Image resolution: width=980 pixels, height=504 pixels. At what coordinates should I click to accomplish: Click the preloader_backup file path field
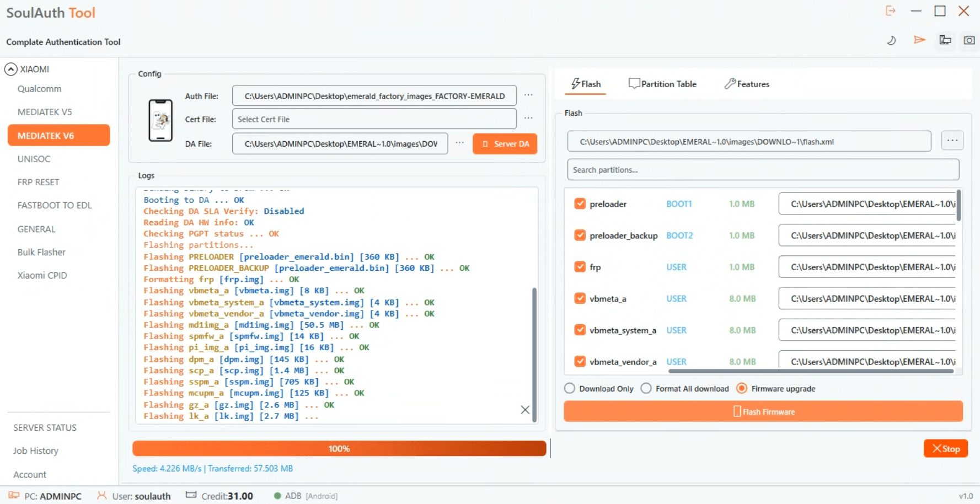tap(867, 235)
